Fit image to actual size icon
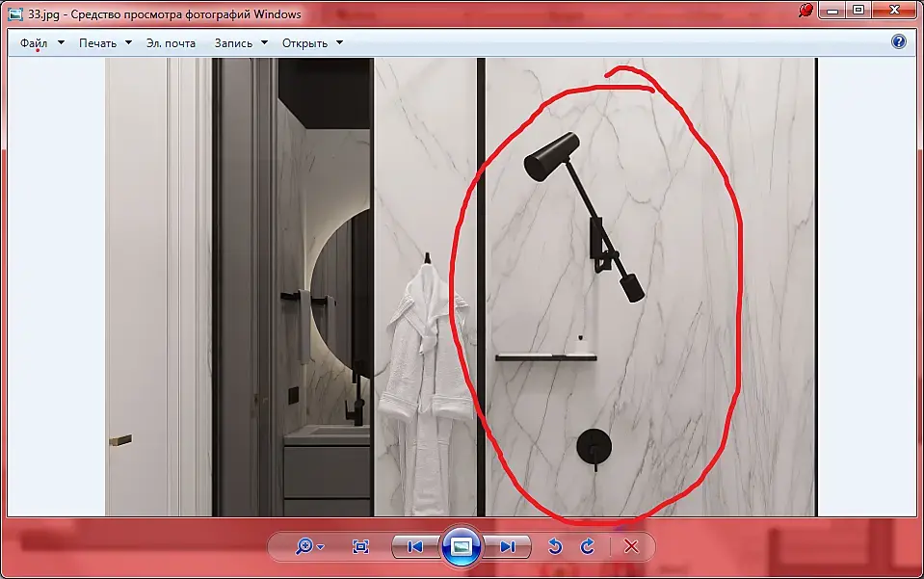The width and height of the screenshot is (924, 579). coord(360,546)
